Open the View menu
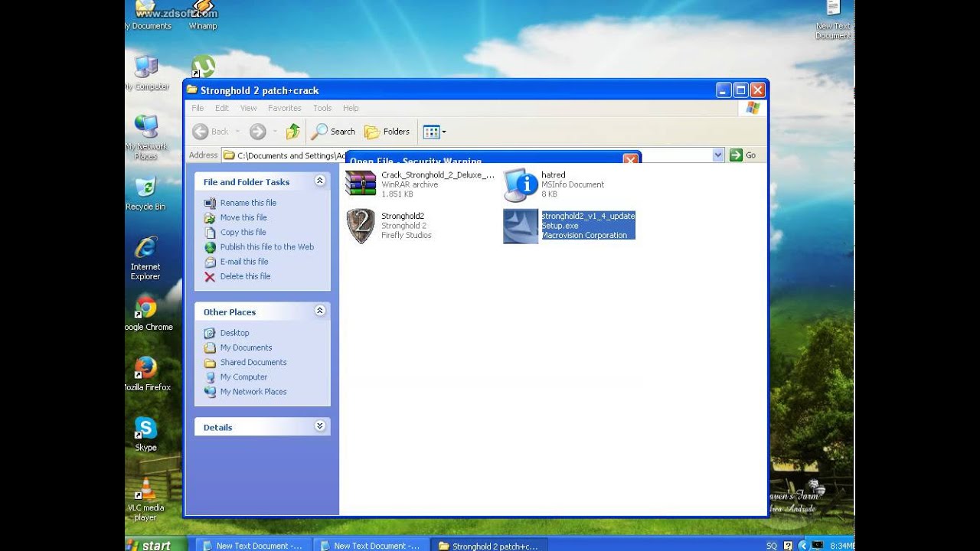The image size is (980, 551). click(249, 108)
